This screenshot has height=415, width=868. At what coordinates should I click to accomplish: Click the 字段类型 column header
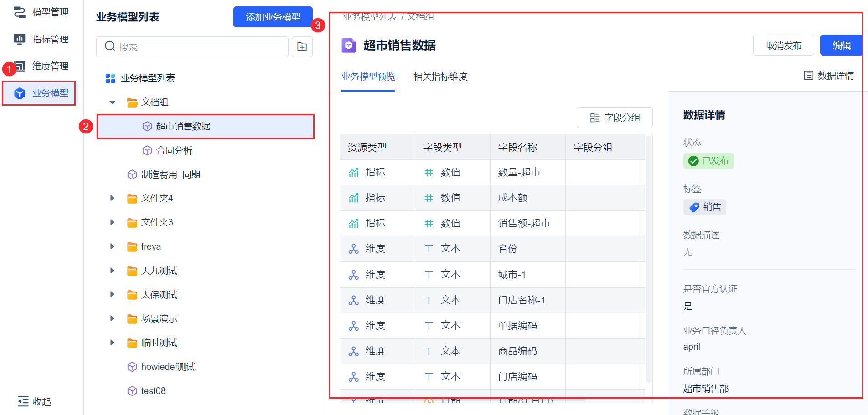tap(453, 147)
